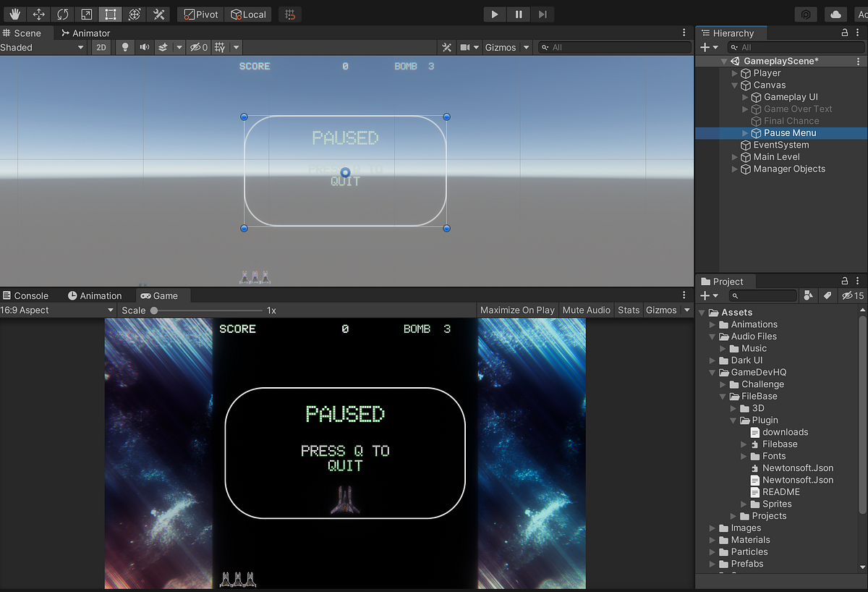This screenshot has height=592, width=868.
Task: Select the Rect Transform tool
Action: coord(110,14)
